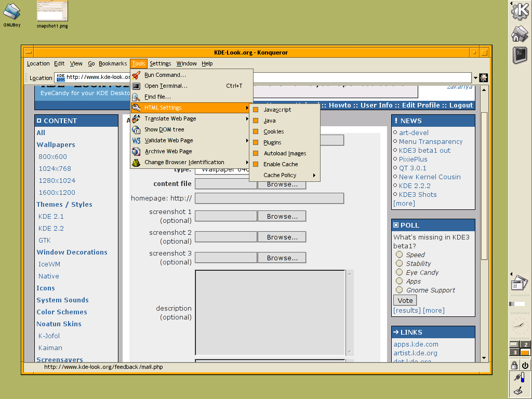Click the description text area
532x399 pixels.
pyautogui.click(x=270, y=312)
